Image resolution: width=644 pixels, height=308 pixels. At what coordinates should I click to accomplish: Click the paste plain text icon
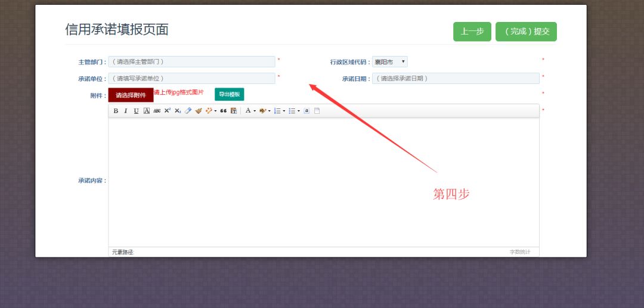234,111
